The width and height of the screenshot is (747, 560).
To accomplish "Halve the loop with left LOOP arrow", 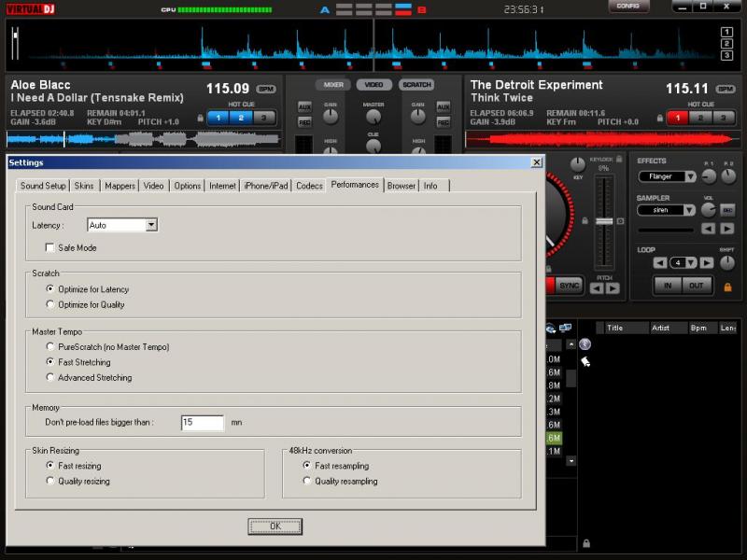I will [x=660, y=263].
